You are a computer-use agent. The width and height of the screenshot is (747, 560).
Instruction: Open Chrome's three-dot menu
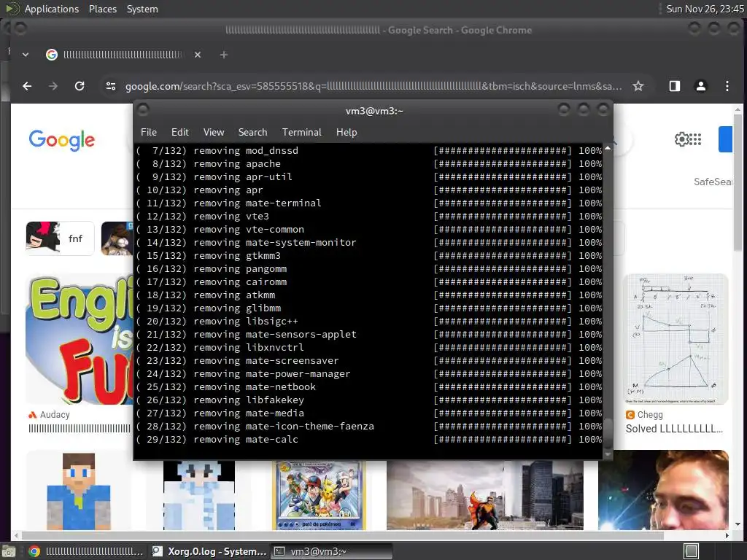pos(727,86)
